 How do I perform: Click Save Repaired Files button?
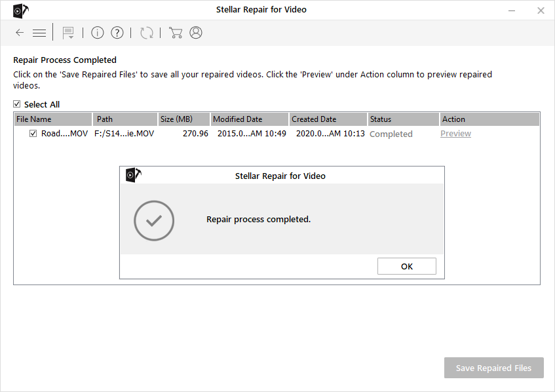tap(493, 368)
